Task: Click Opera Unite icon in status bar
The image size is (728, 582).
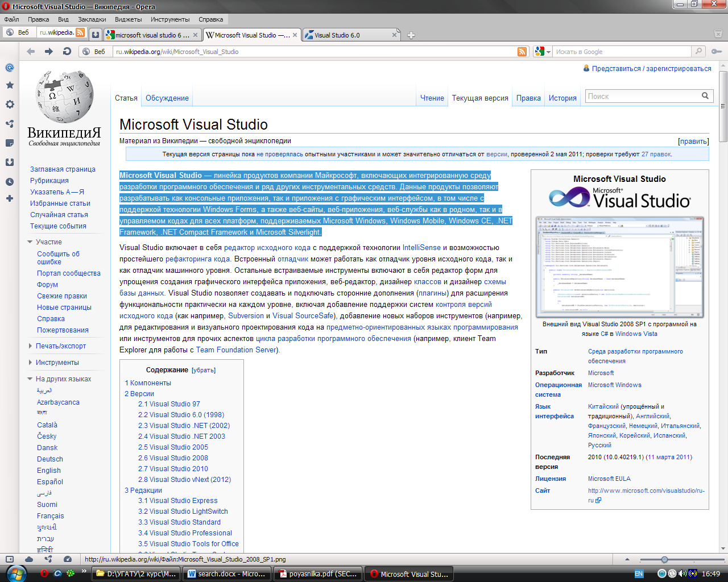Action: coord(48,559)
